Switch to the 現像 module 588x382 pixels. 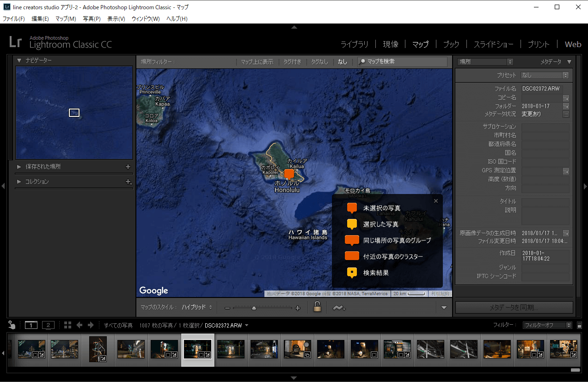[391, 44]
